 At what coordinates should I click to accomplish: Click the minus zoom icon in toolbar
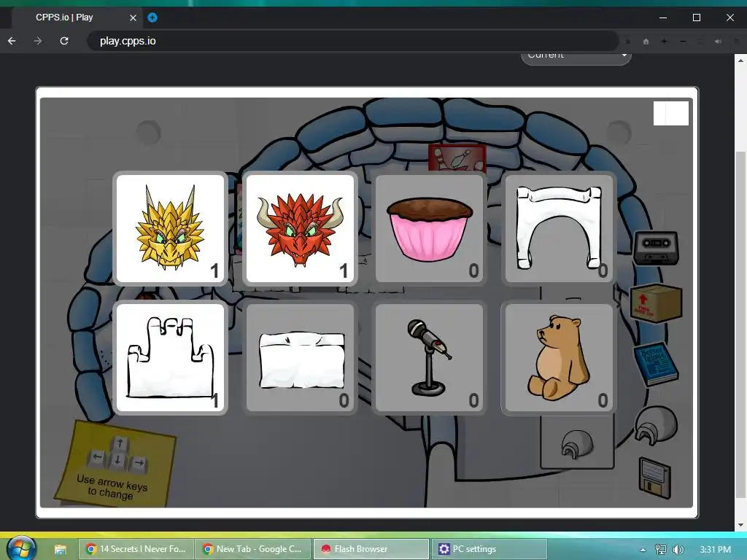click(x=683, y=42)
